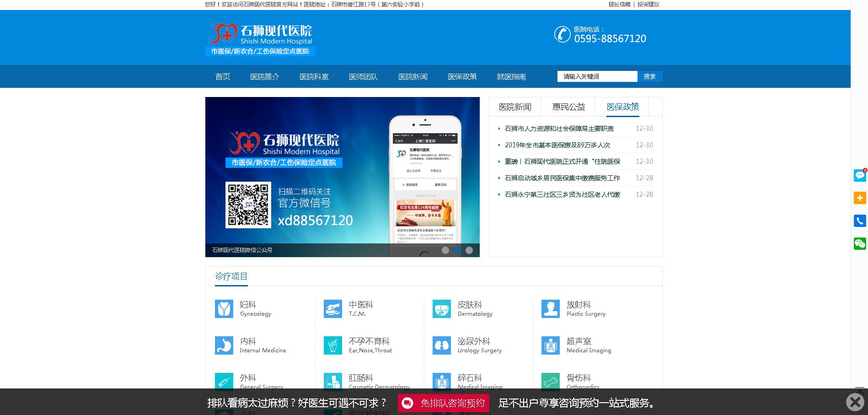
Task: Open the 惠民公益 tab
Action: click(x=568, y=107)
